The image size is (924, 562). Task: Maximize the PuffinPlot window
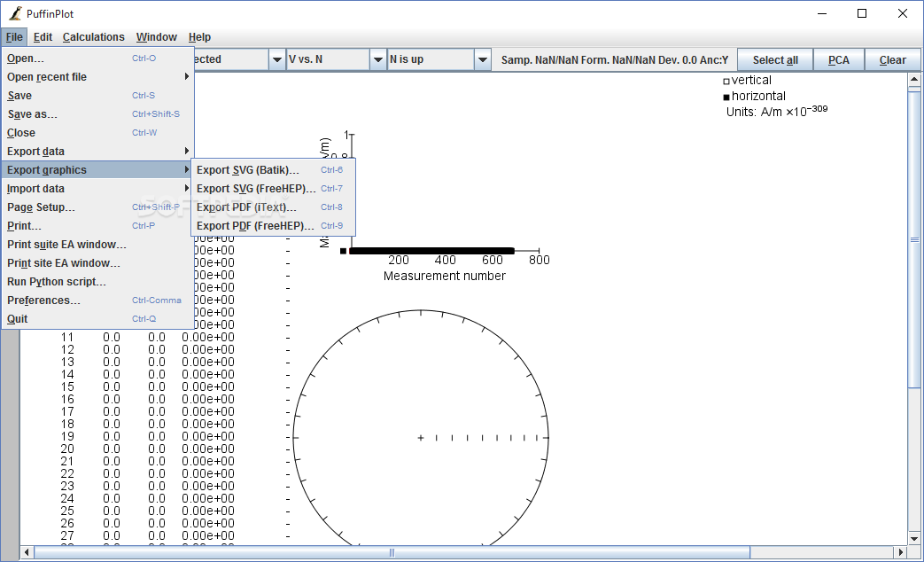861,13
